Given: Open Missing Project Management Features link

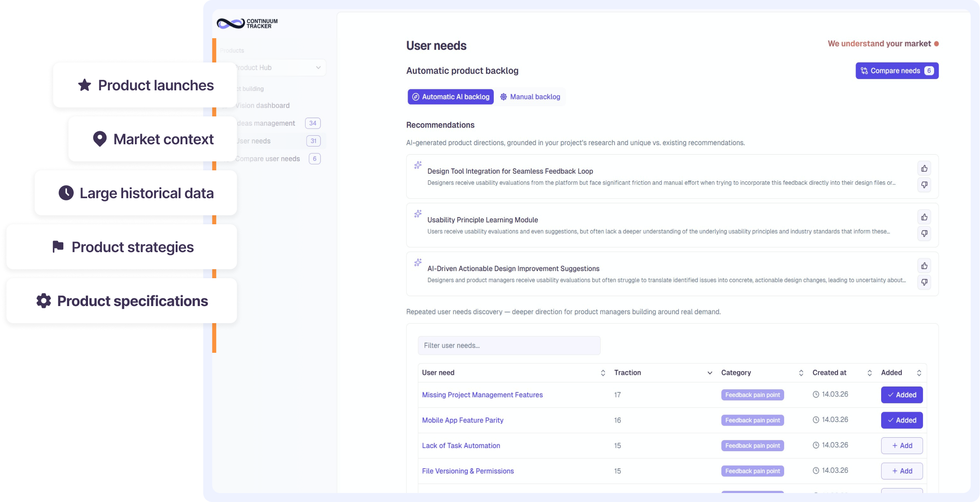Looking at the screenshot, I should pos(482,395).
